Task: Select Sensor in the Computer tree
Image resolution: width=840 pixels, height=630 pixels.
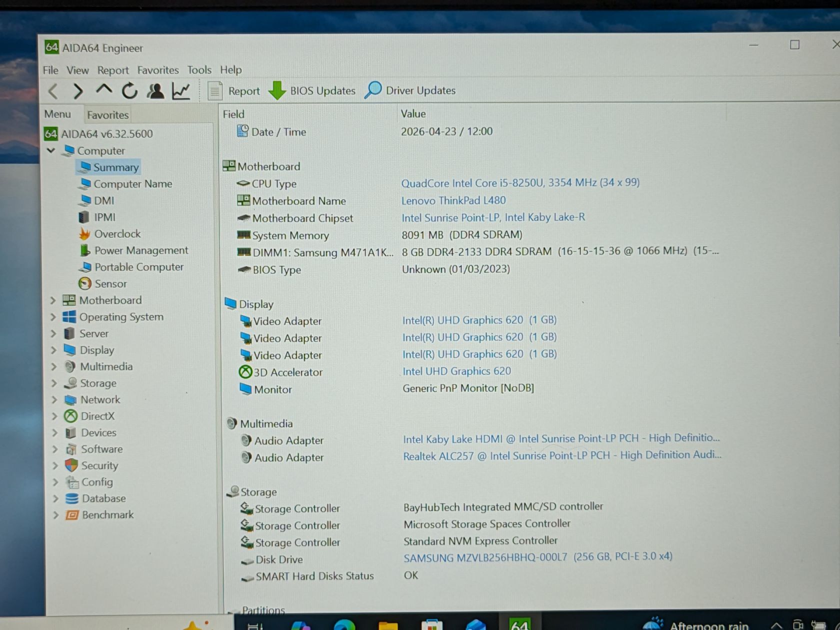Action: [x=103, y=283]
